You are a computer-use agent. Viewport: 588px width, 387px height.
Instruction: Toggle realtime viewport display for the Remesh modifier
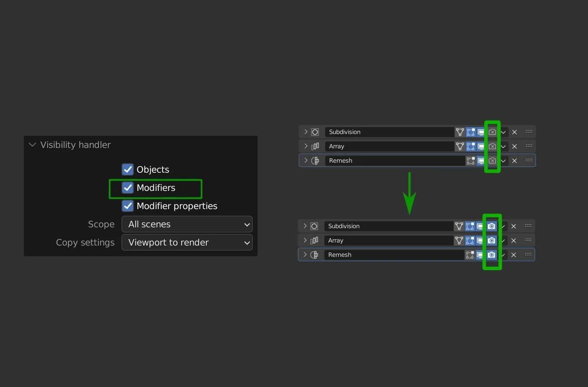pyautogui.click(x=481, y=161)
